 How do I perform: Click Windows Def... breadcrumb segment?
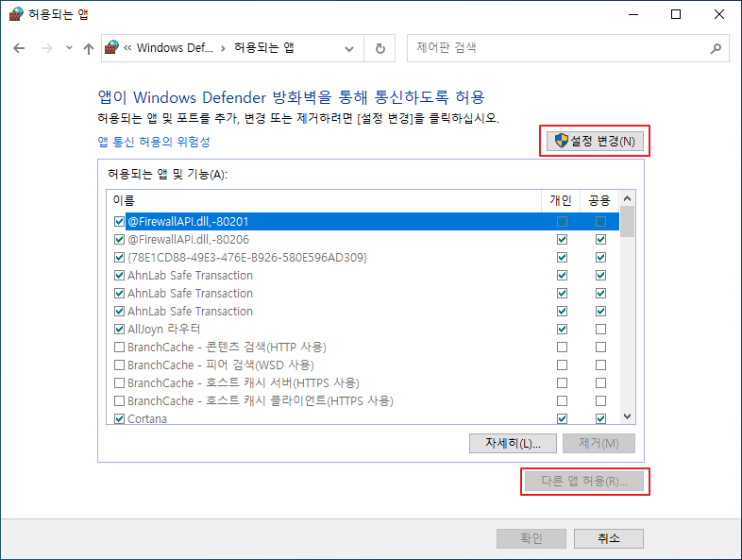click(x=175, y=48)
